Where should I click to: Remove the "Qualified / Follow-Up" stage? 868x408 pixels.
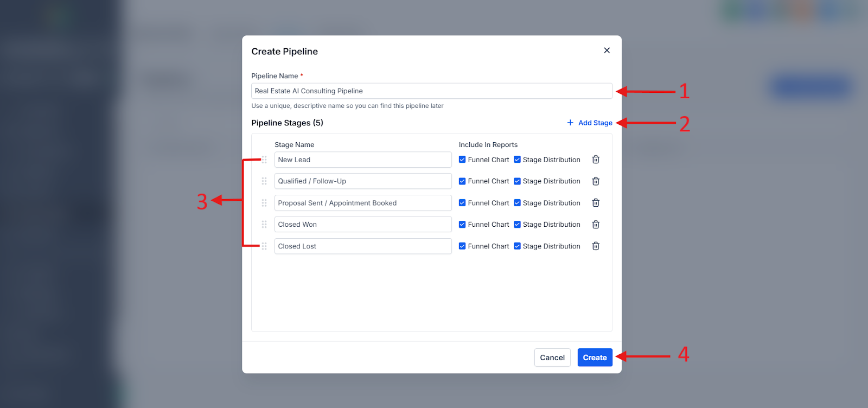point(595,181)
